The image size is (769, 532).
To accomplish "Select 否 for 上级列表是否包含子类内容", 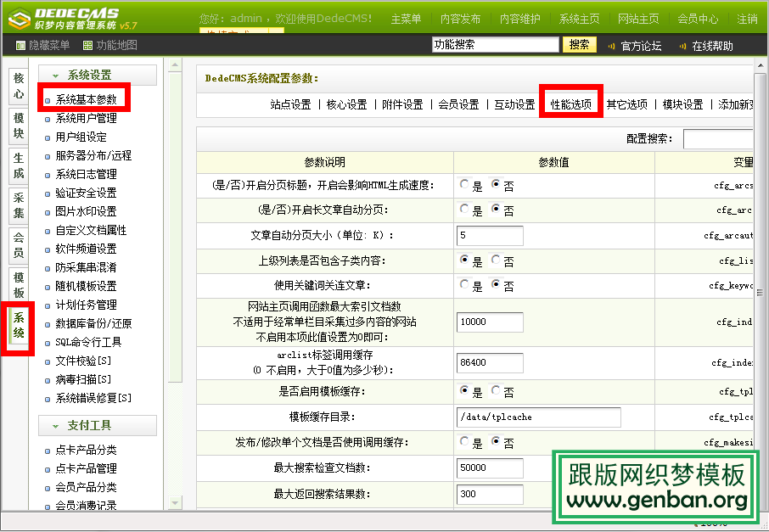I will coord(497,260).
